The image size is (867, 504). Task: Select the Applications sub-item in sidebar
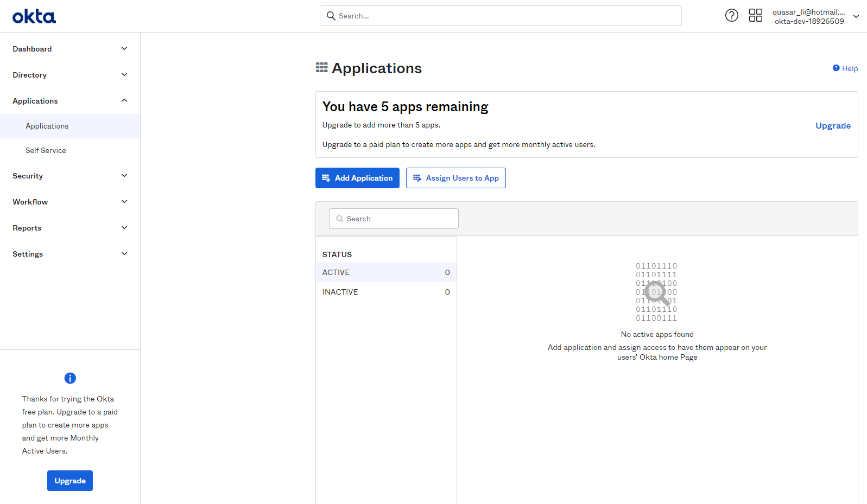[x=70, y=126]
